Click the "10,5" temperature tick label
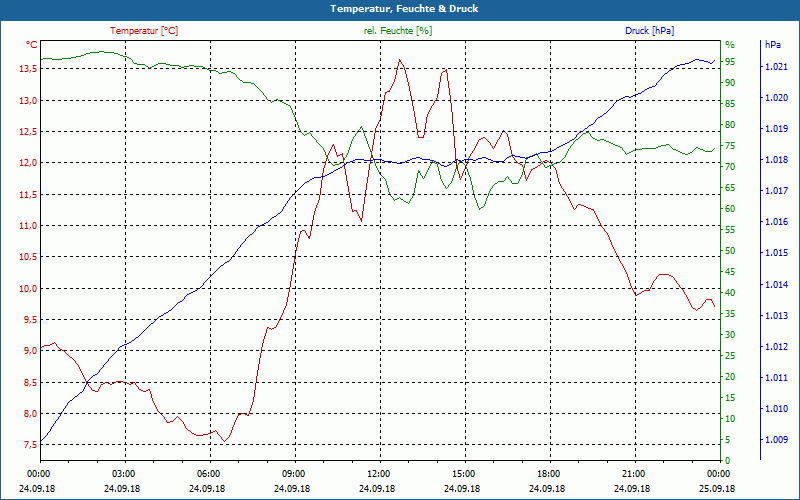This screenshot has height=500, width=800. [x=28, y=257]
